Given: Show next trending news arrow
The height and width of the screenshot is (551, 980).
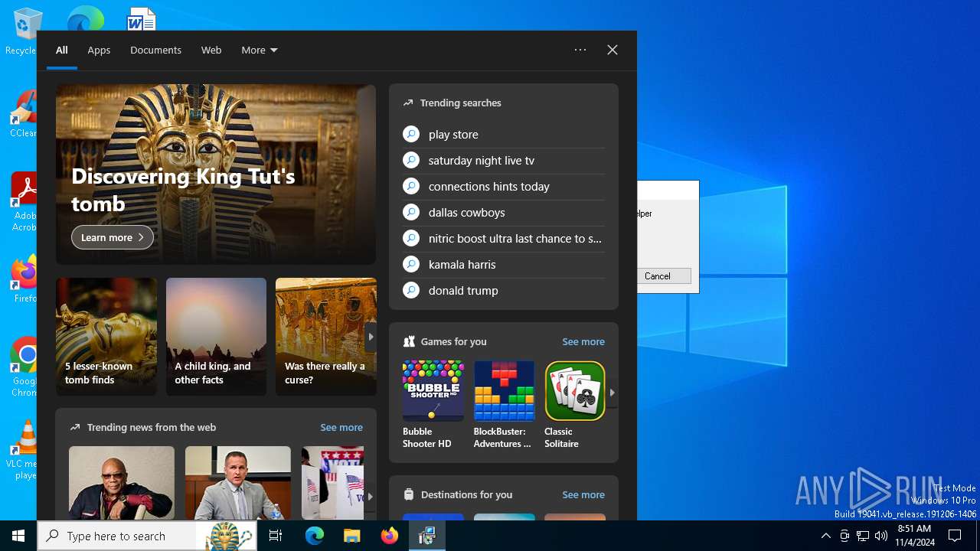Looking at the screenshot, I should click(370, 496).
